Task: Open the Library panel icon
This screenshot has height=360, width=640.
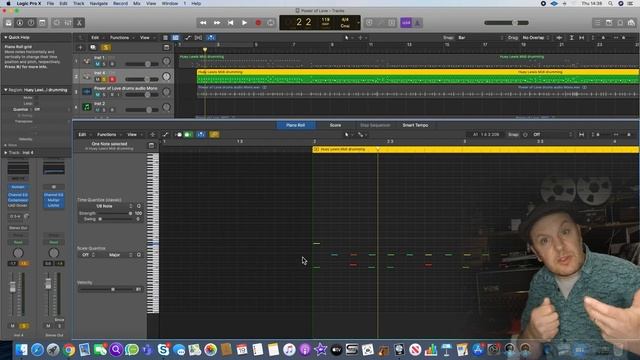Action: [x=8, y=23]
